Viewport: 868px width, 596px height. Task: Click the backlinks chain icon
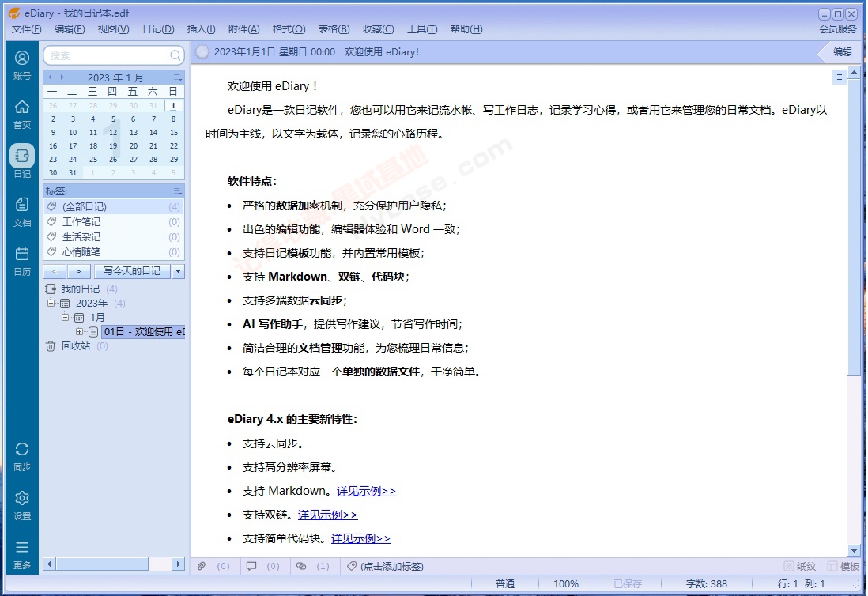(x=301, y=566)
